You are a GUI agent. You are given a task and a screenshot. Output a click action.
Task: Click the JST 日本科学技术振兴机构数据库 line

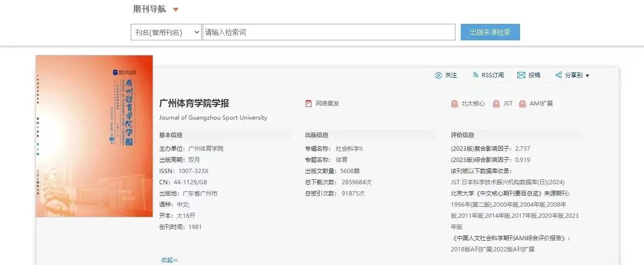[508, 182]
